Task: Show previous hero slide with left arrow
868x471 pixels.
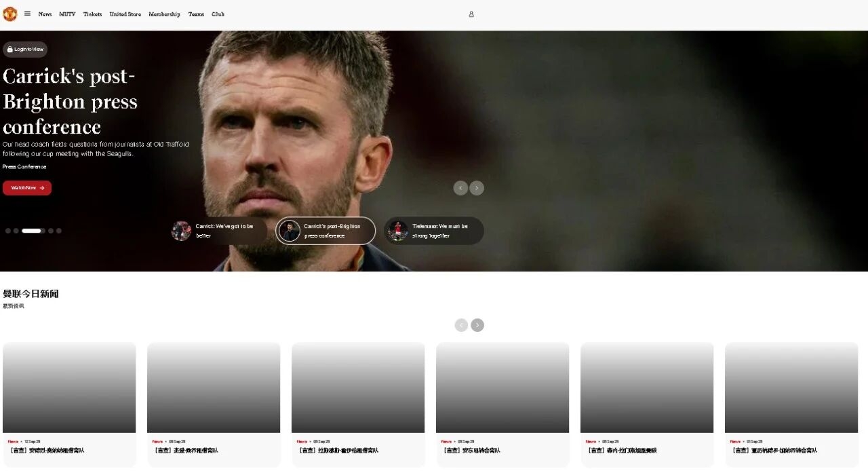Action: [x=460, y=188]
